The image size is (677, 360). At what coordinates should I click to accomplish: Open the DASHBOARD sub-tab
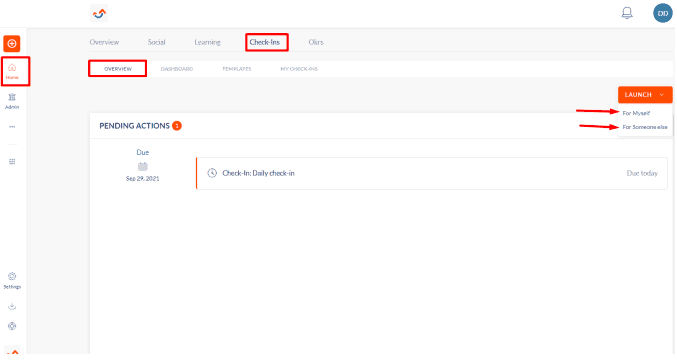point(177,69)
